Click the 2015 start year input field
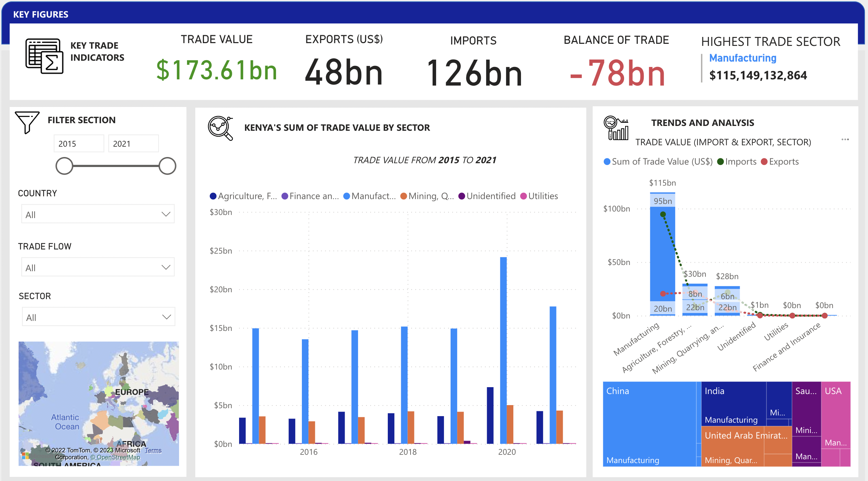The image size is (868, 481). pos(79,144)
